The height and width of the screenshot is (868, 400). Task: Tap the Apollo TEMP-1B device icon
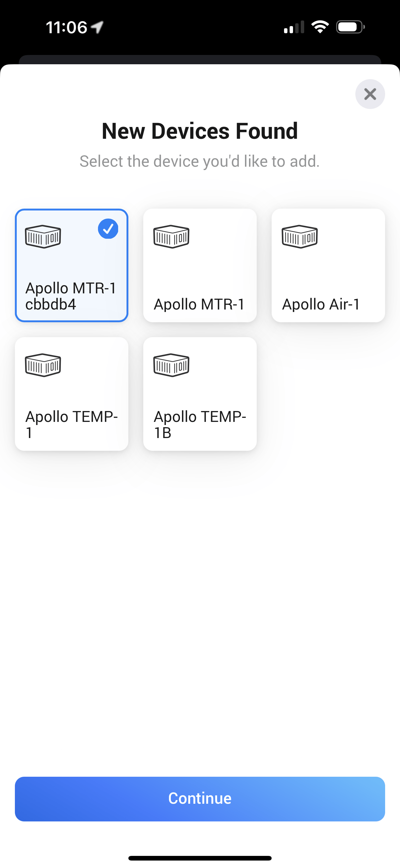tap(171, 365)
